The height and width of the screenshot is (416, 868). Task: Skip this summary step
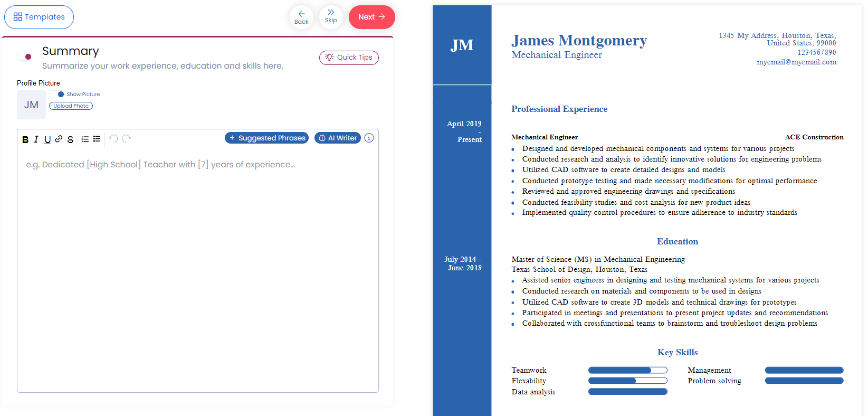[331, 17]
